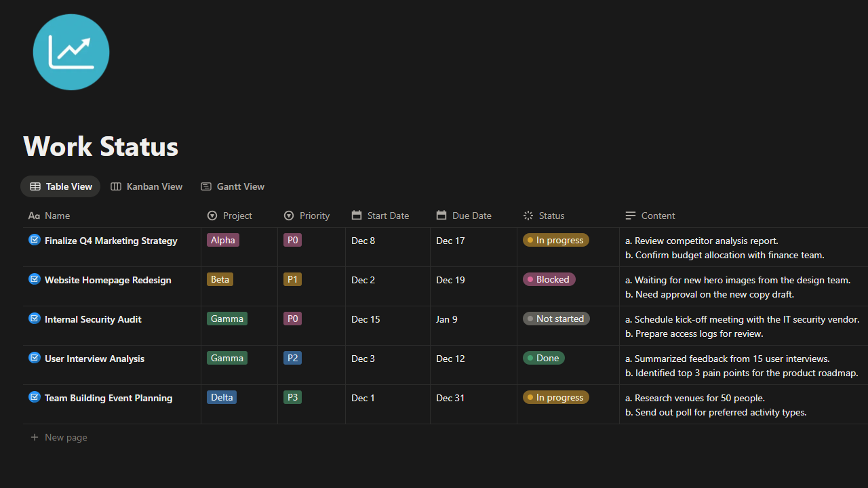Screen dimensions: 868x488
Task: Click the P1 priority tag
Action: click(x=292, y=279)
